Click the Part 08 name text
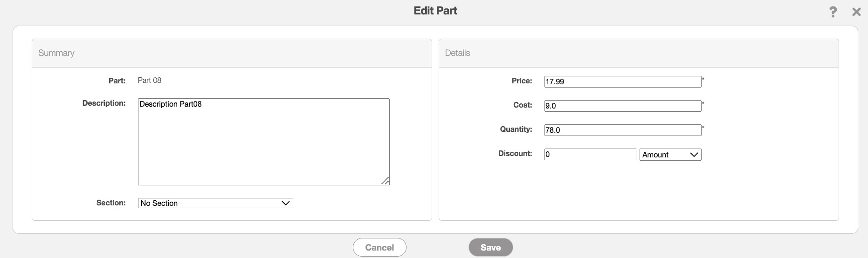868x258 pixels. tap(150, 81)
